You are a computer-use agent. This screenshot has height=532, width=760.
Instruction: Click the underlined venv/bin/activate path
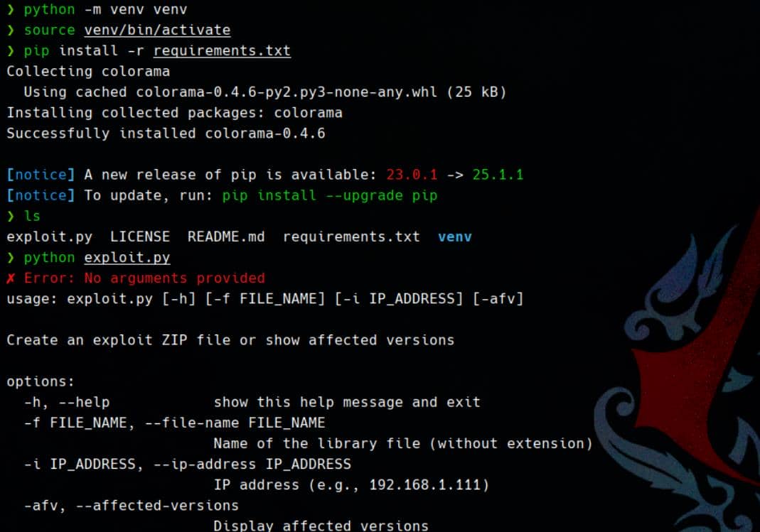(x=157, y=31)
